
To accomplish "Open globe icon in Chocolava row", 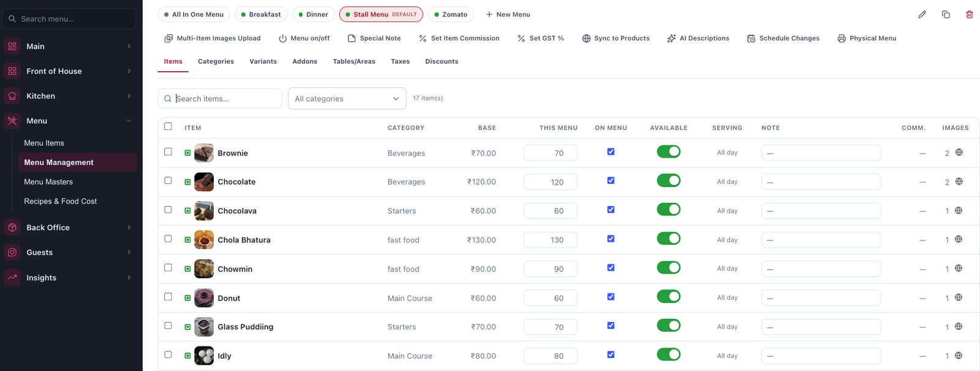I will tap(959, 210).
